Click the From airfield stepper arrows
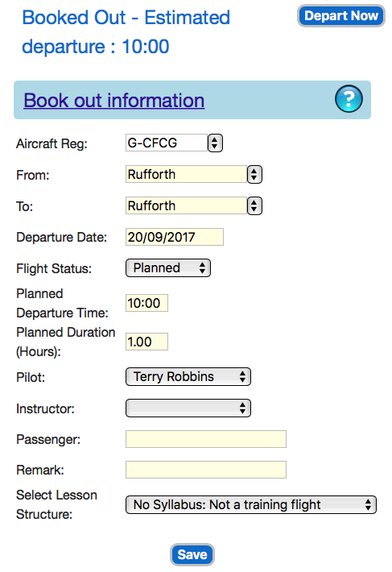The image size is (392, 572). click(x=254, y=174)
